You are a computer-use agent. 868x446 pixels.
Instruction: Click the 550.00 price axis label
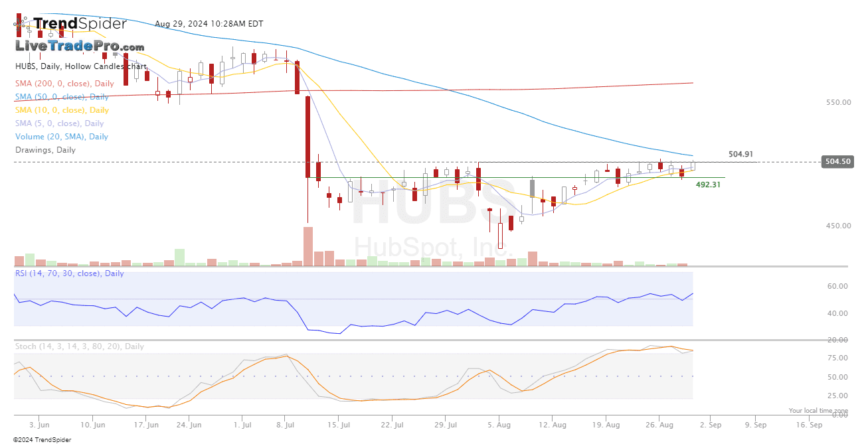(x=838, y=103)
